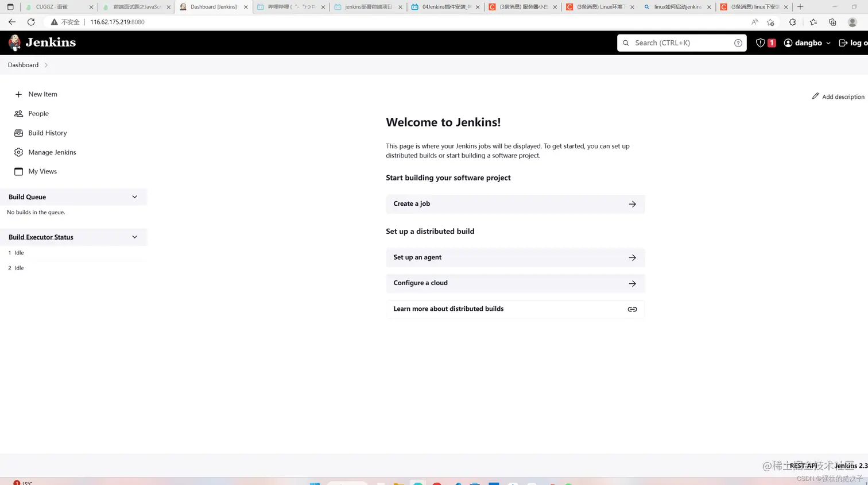The height and width of the screenshot is (485, 868).
Task: Open Build History page
Action: pyautogui.click(x=48, y=133)
